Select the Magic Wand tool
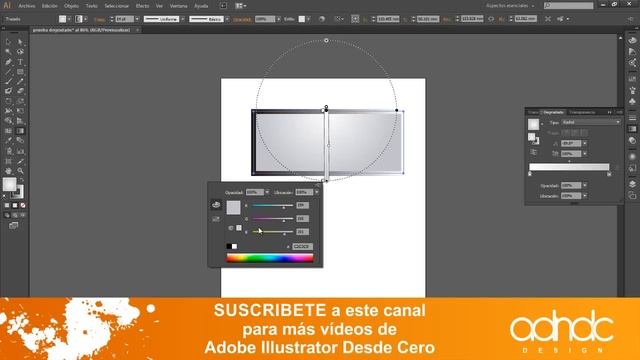Viewport: 640px width, 360px height. tap(8, 52)
